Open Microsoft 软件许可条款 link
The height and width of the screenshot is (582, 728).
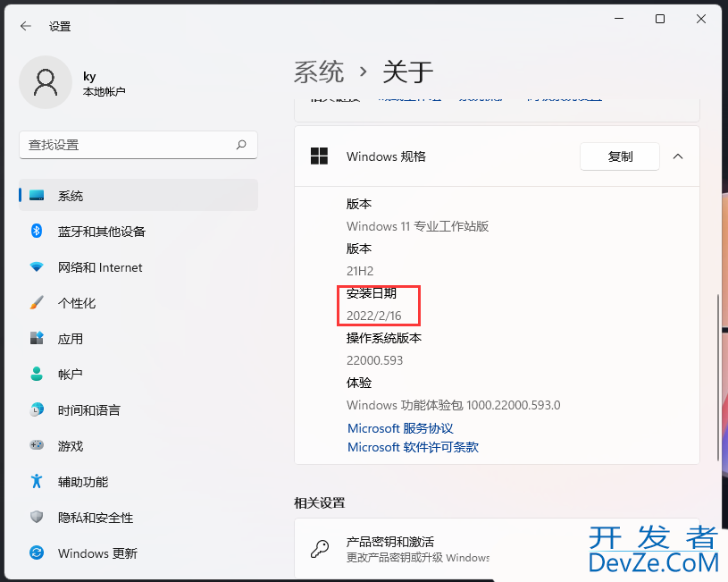[x=413, y=447]
